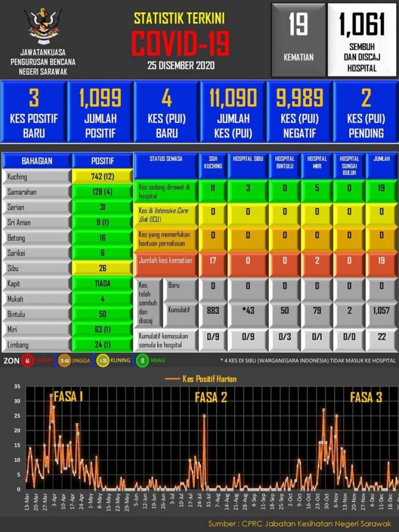Image resolution: width=399 pixels, height=532 pixels.
Task: Select the Sarikei row label
Action: [x=37, y=253]
